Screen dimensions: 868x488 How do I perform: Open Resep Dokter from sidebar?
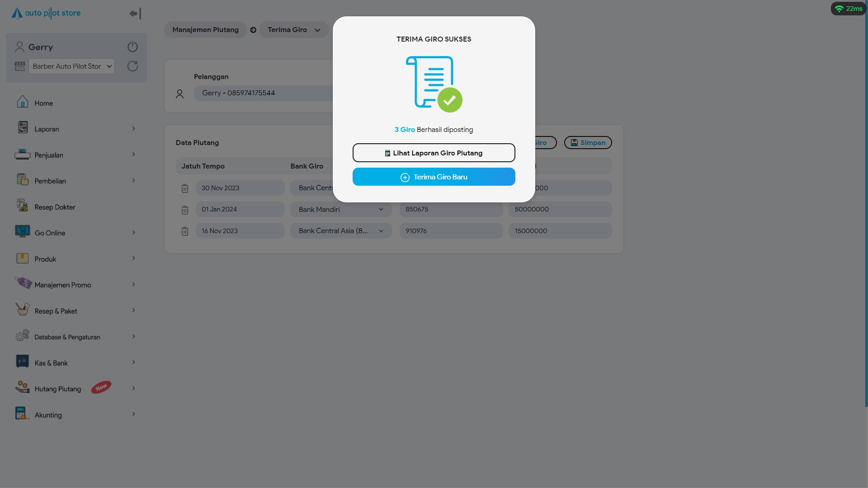(55, 207)
